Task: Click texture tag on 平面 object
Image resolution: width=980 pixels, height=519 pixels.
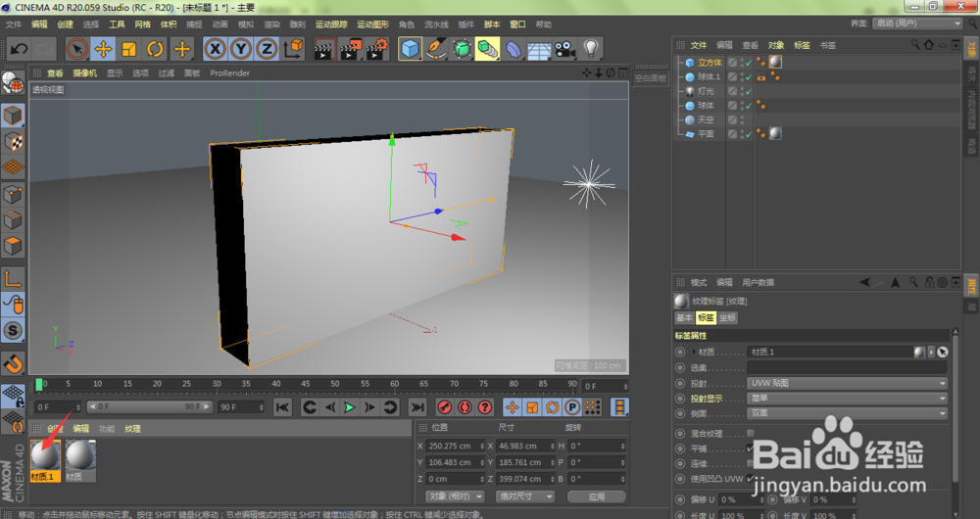Action: click(775, 133)
